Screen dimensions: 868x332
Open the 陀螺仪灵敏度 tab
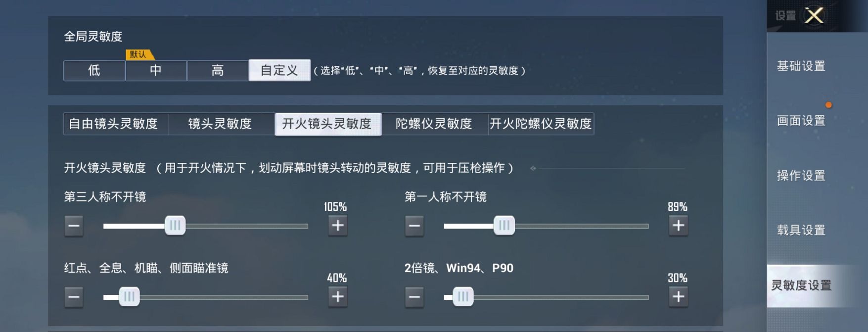[x=434, y=124]
